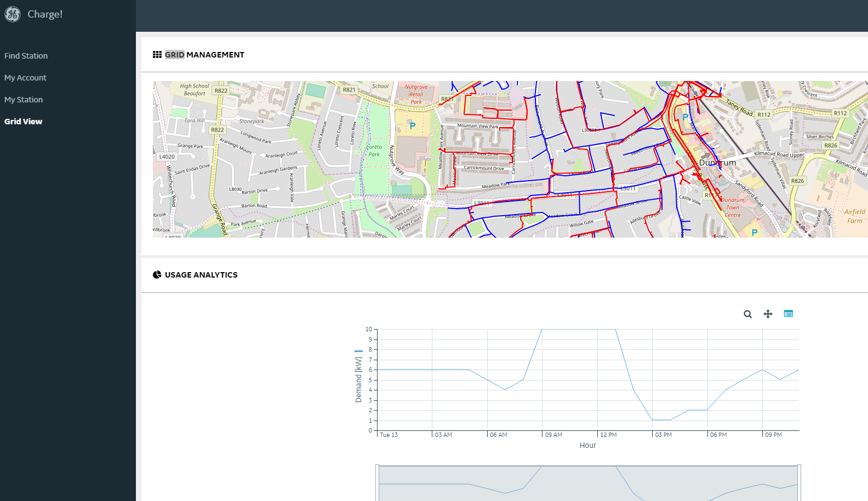Click the Airfield Farm map label
Image resolution: width=868 pixels, height=501 pixels.
click(855, 216)
